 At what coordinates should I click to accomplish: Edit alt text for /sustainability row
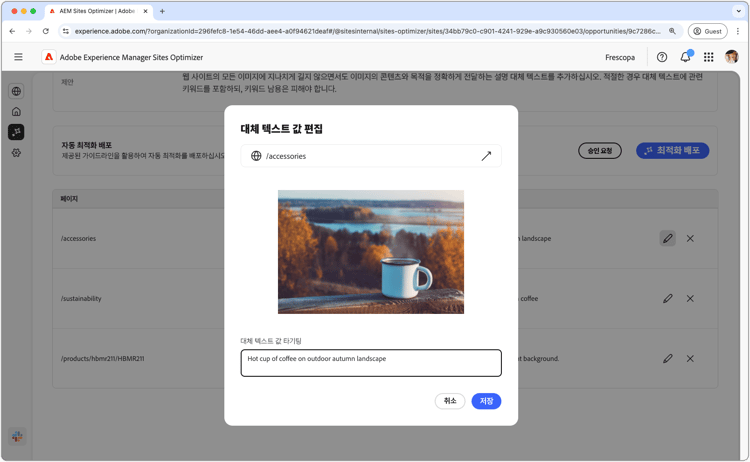[668, 298]
